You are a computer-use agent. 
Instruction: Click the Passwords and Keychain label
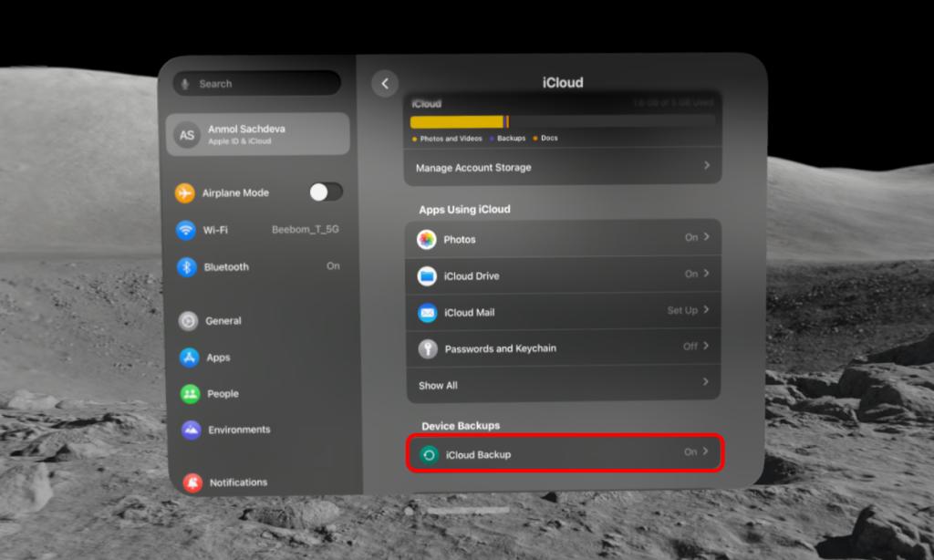(501, 348)
